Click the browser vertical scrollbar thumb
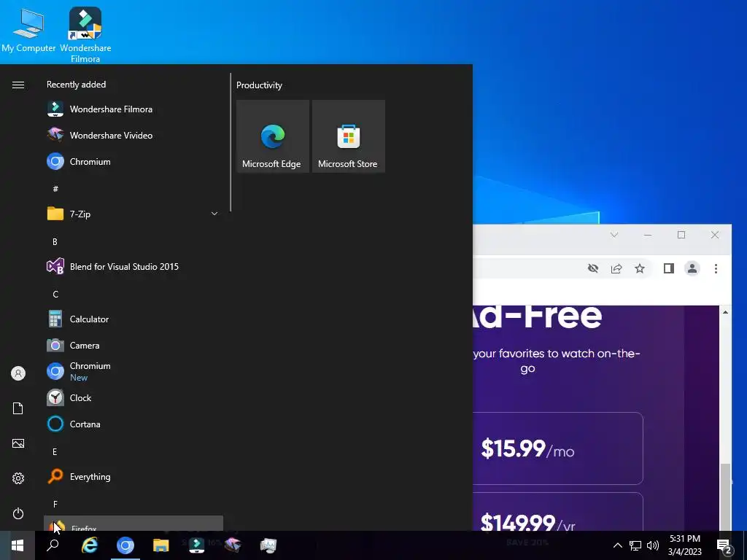 coord(725,496)
